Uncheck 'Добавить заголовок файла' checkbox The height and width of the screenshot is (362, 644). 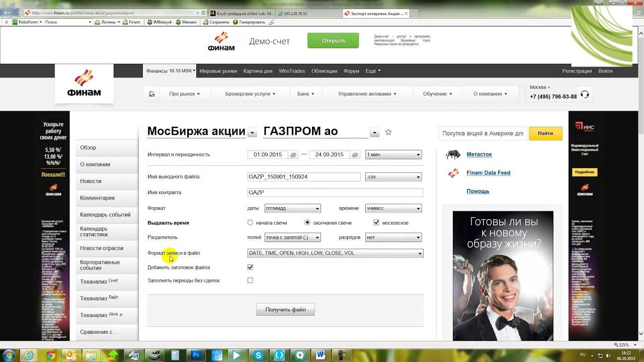click(x=251, y=267)
